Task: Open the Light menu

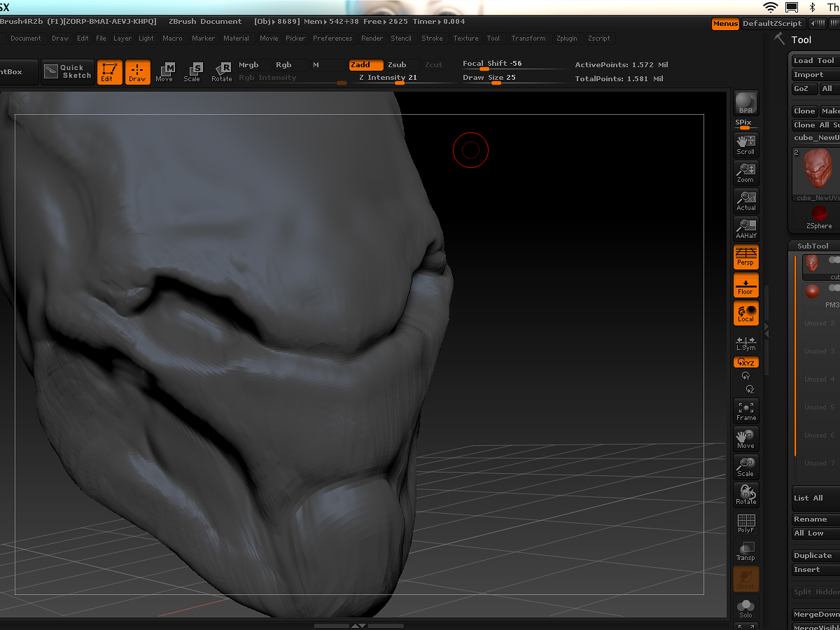Action: pyautogui.click(x=146, y=38)
